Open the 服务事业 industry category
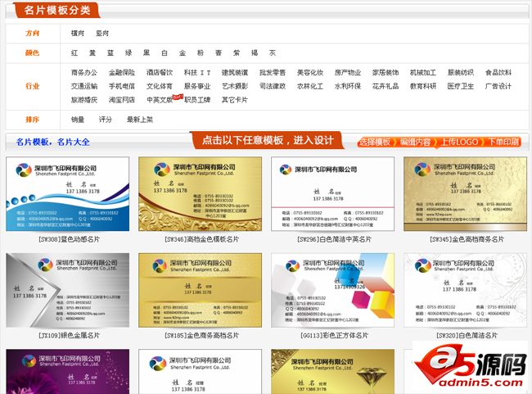Viewport: 532px width, 394px height. click(197, 86)
